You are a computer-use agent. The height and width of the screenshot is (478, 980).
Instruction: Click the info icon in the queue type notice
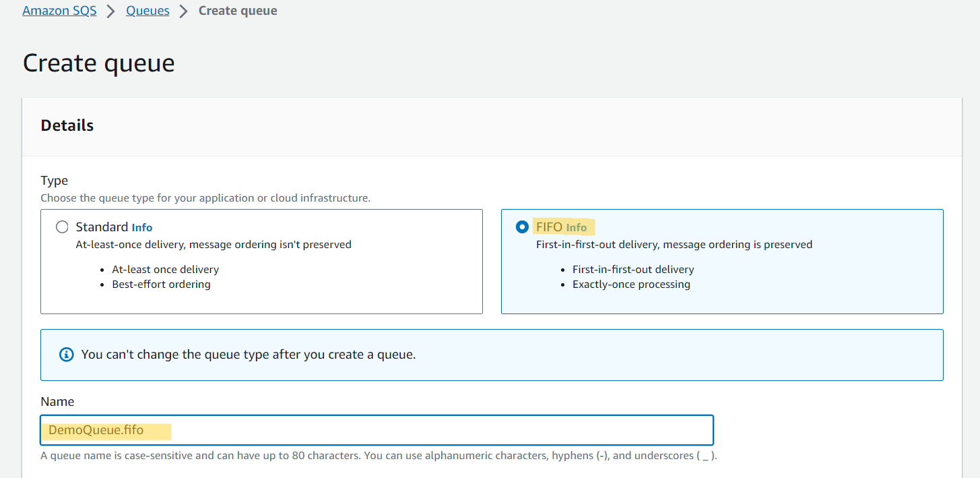66,355
